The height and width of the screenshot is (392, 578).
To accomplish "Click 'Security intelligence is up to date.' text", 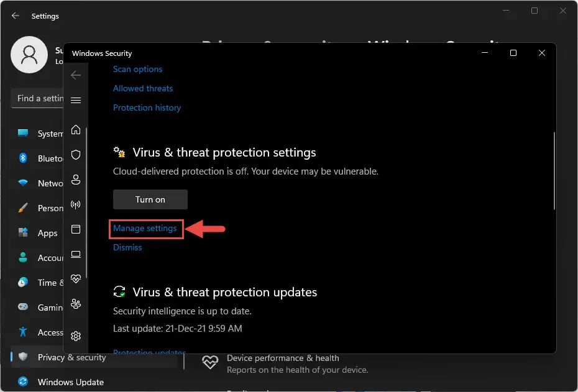I will (x=182, y=311).
